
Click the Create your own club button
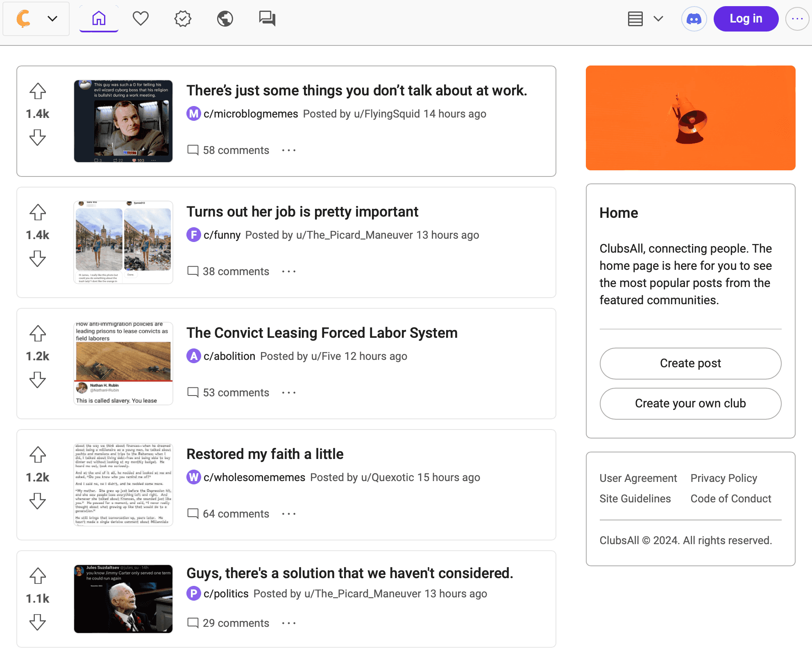tap(690, 403)
